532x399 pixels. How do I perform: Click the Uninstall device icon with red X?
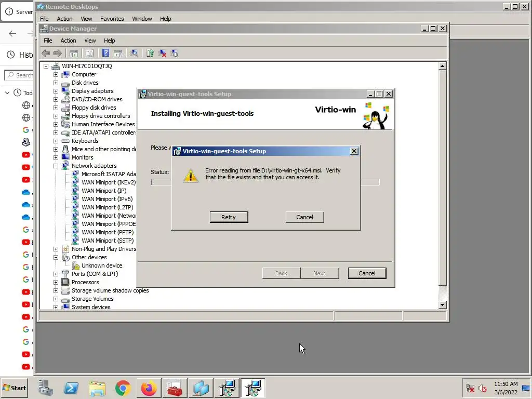(162, 54)
